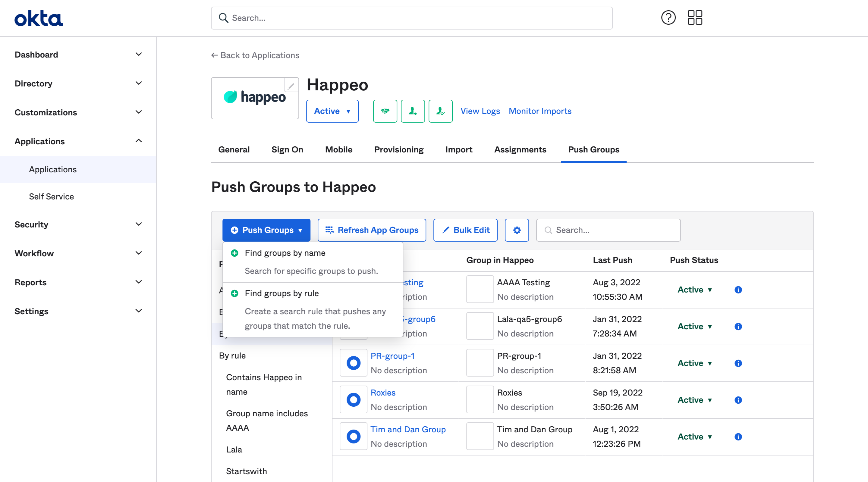Click the assign user arrow icon
The height and width of the screenshot is (482, 868).
(413, 111)
